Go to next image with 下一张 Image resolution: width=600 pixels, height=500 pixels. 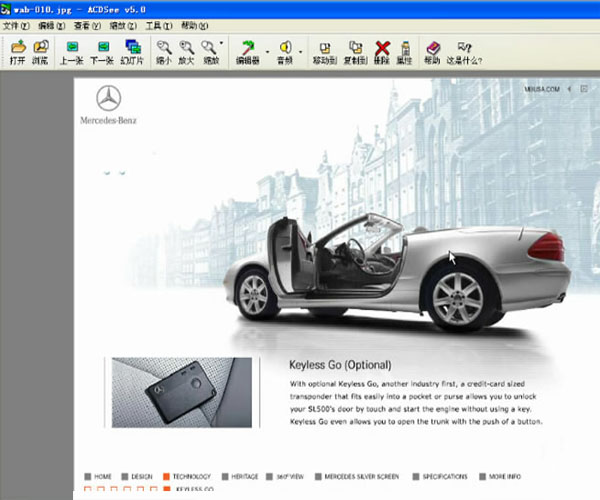pyautogui.click(x=102, y=51)
